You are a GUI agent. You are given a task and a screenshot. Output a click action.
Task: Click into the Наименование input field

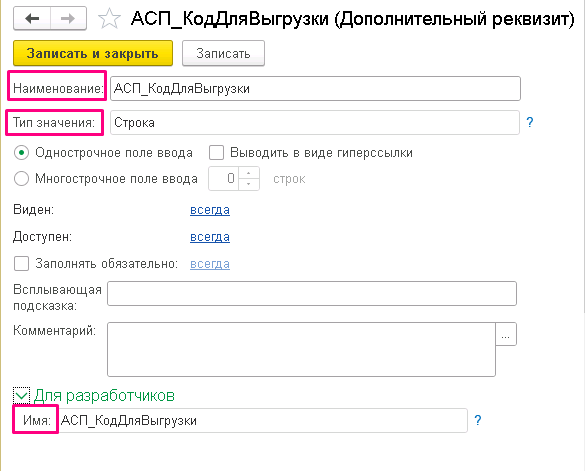click(x=315, y=88)
